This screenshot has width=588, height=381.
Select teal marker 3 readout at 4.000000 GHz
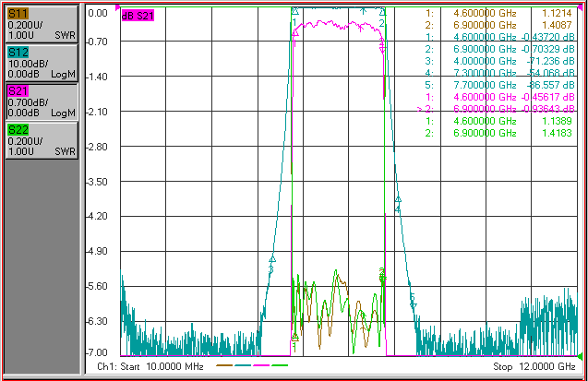(x=498, y=61)
